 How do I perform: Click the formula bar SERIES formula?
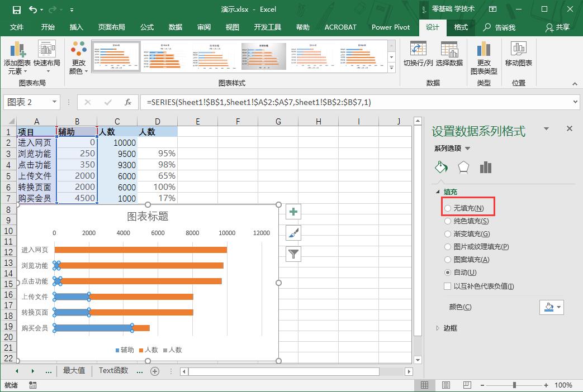(259, 102)
